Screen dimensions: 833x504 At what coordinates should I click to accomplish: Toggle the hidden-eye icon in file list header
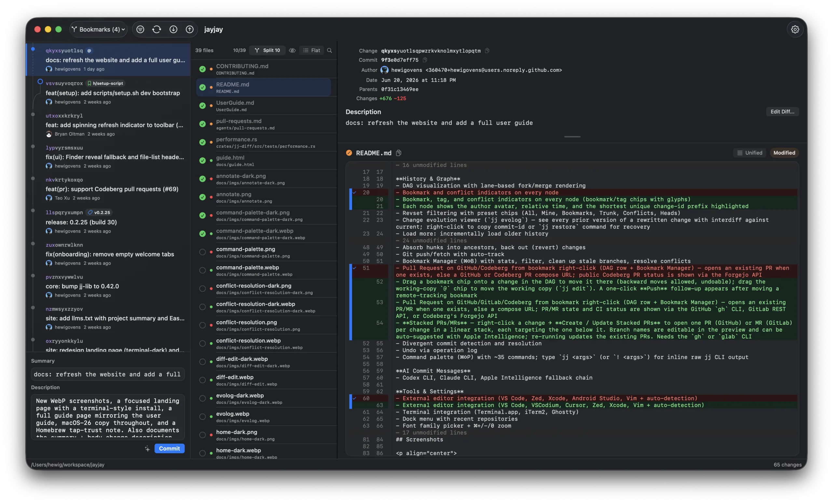coord(292,50)
